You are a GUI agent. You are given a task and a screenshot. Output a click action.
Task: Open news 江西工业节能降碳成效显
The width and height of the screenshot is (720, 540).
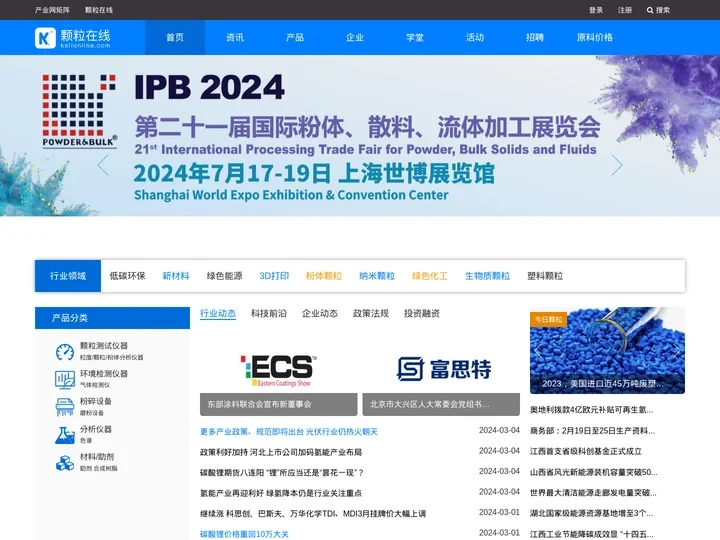(591, 534)
